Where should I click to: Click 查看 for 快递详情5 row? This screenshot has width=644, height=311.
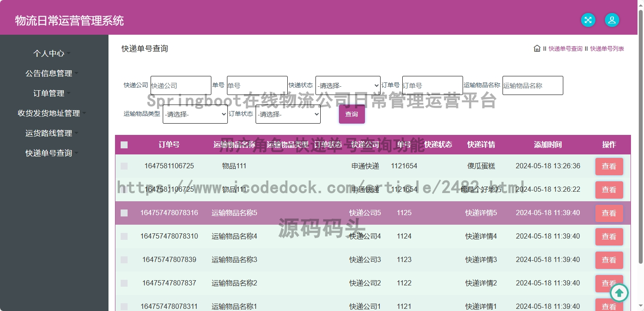click(609, 213)
